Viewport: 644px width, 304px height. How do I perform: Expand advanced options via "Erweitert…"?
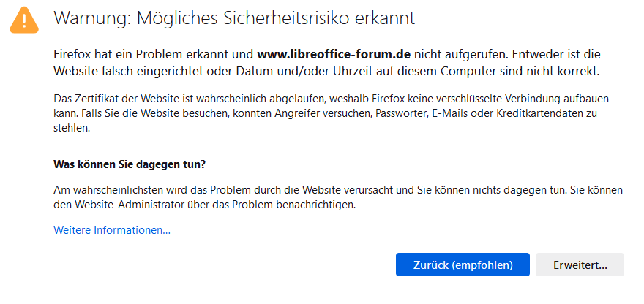[x=580, y=265]
